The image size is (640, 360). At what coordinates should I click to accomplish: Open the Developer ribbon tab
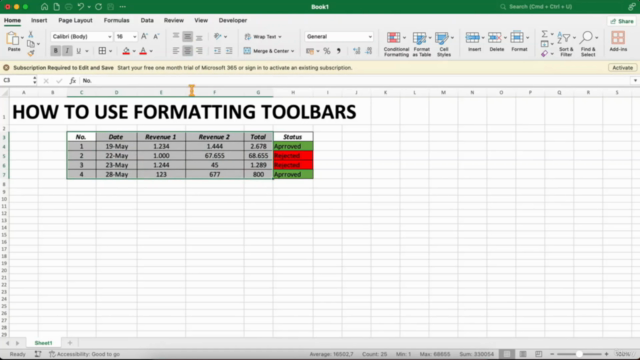[233, 20]
